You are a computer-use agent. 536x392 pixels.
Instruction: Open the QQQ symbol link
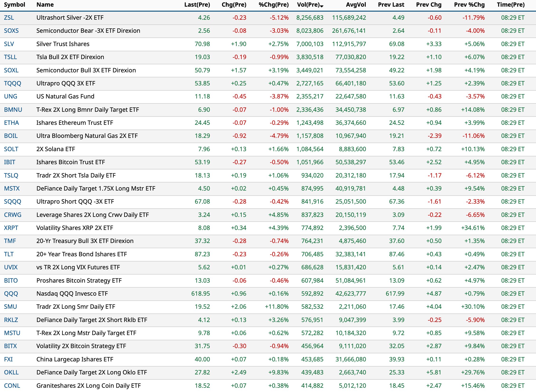click(x=11, y=294)
